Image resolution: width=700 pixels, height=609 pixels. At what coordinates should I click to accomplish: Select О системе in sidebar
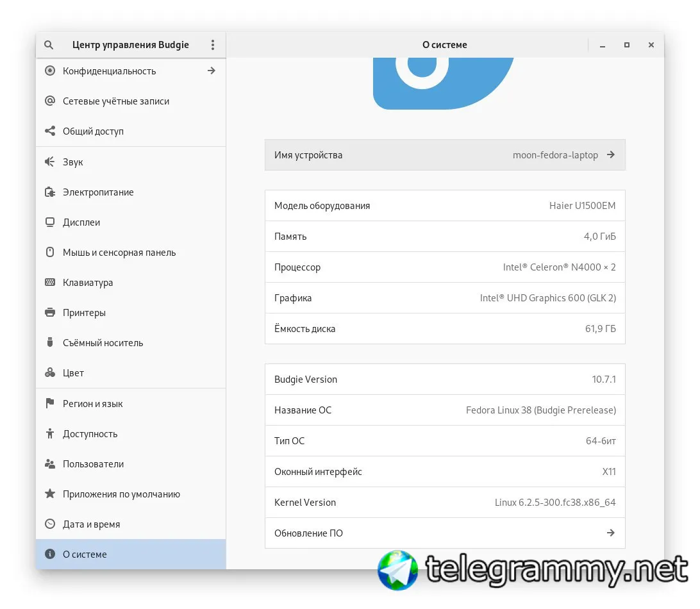[x=131, y=554]
